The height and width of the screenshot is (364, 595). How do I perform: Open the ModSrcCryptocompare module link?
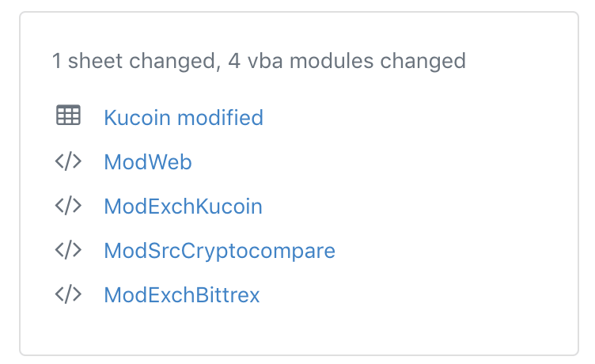(x=219, y=251)
